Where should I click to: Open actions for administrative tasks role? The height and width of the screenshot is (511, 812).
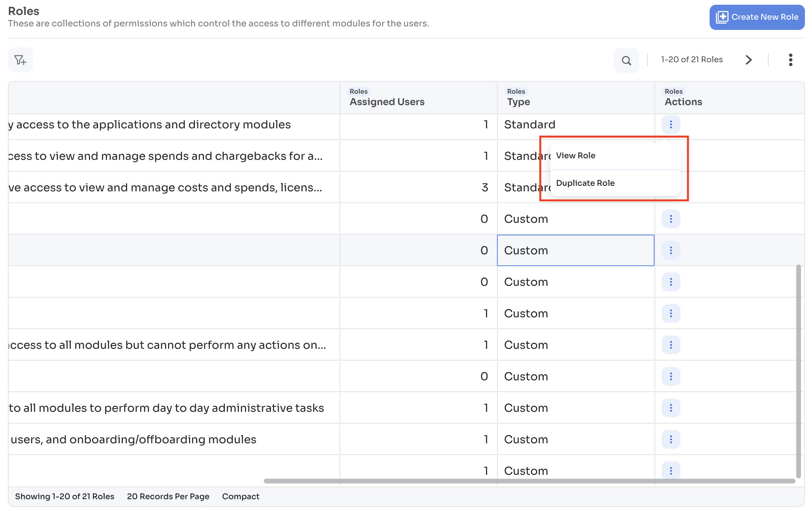click(x=671, y=408)
